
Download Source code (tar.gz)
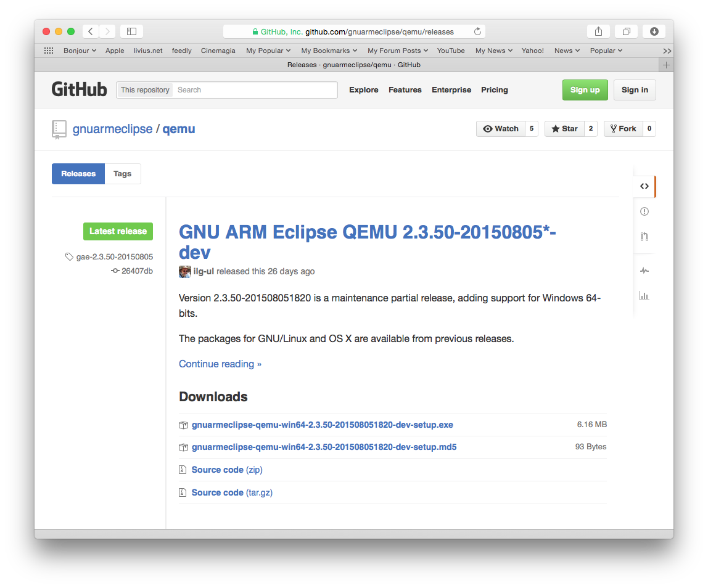pos(232,492)
